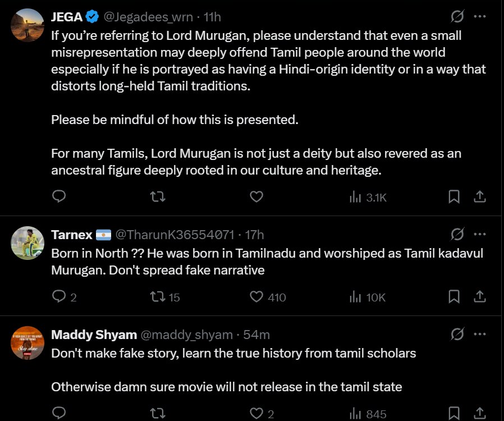Reply to JEGA's tweet about Lord Murugan
This screenshot has height=421, width=504.
pyautogui.click(x=59, y=196)
